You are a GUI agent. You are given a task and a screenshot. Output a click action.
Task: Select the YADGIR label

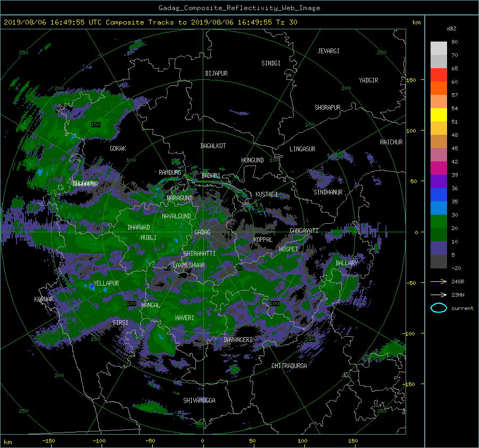368,80
